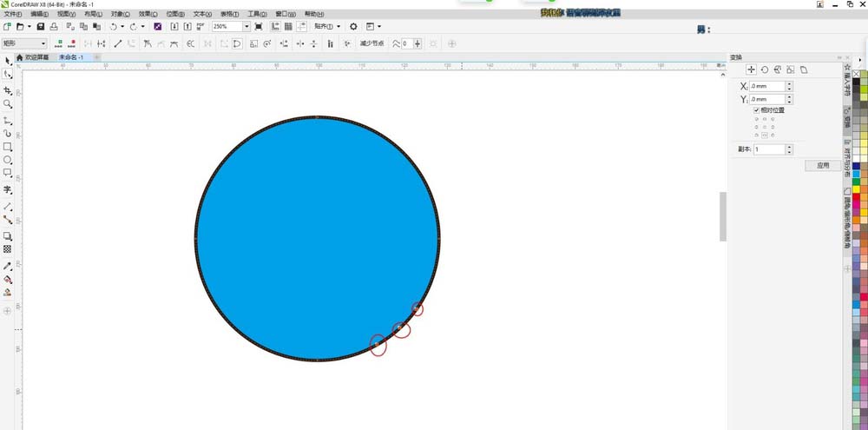Expand the open-file dropdown arrow
The image size is (868, 430).
(29, 27)
